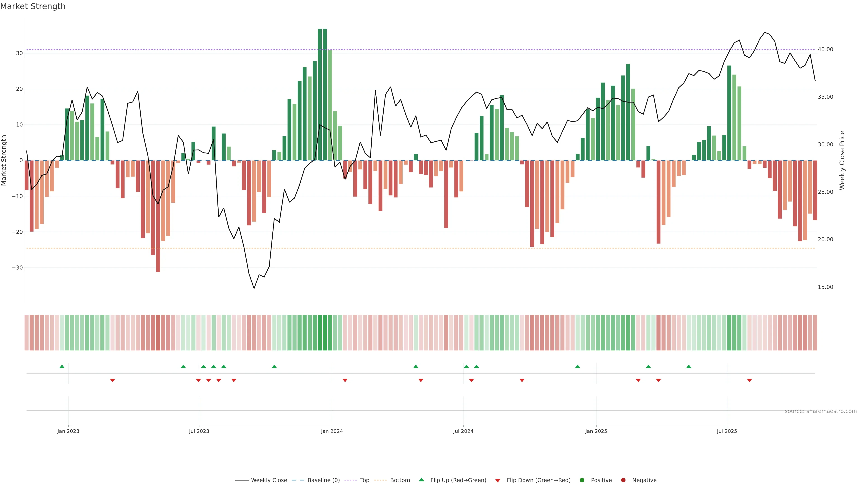
Task: Click Flip Up green triangle legend icon
Action: point(421,480)
